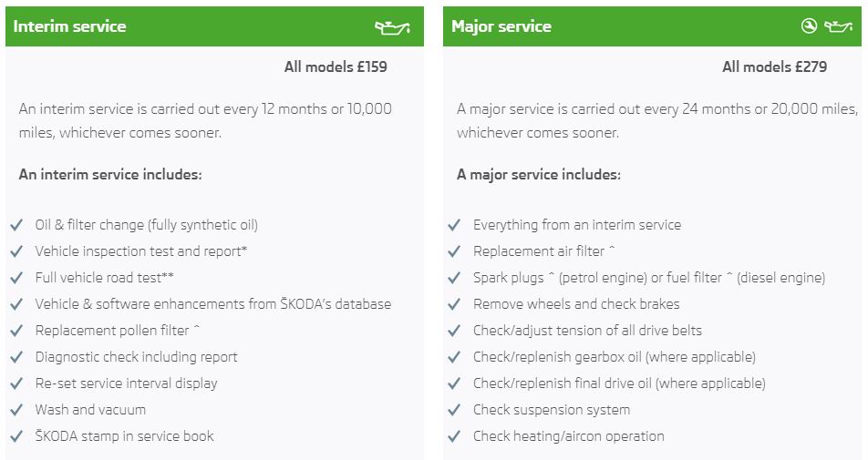Click the oil can icon in Major service header
The width and height of the screenshot is (868, 460).
pyautogui.click(x=838, y=26)
